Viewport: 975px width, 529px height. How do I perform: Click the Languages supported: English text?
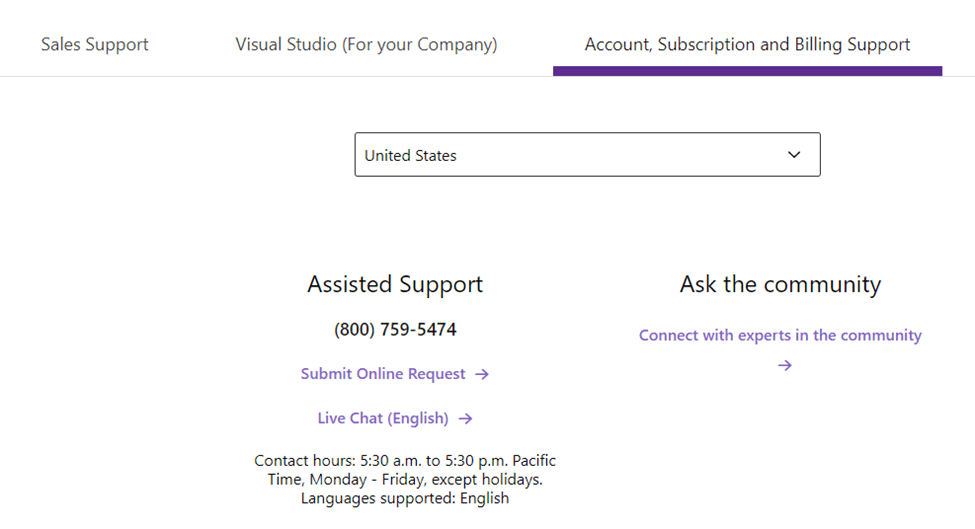(x=405, y=499)
